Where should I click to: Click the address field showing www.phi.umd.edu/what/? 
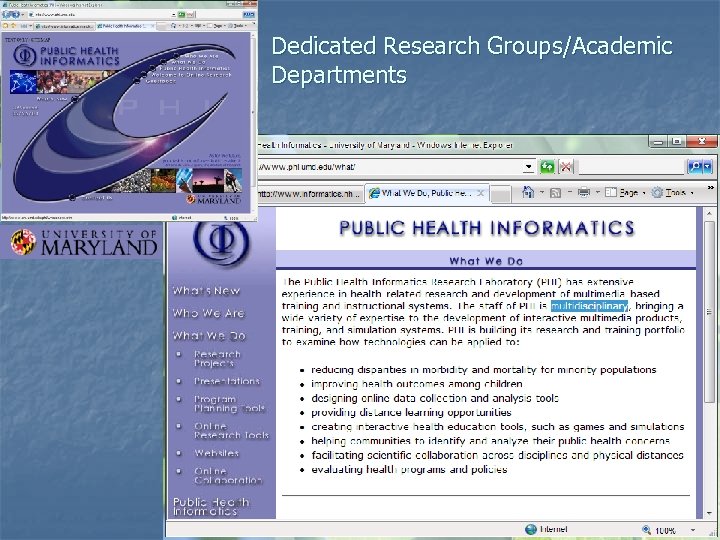(x=390, y=167)
